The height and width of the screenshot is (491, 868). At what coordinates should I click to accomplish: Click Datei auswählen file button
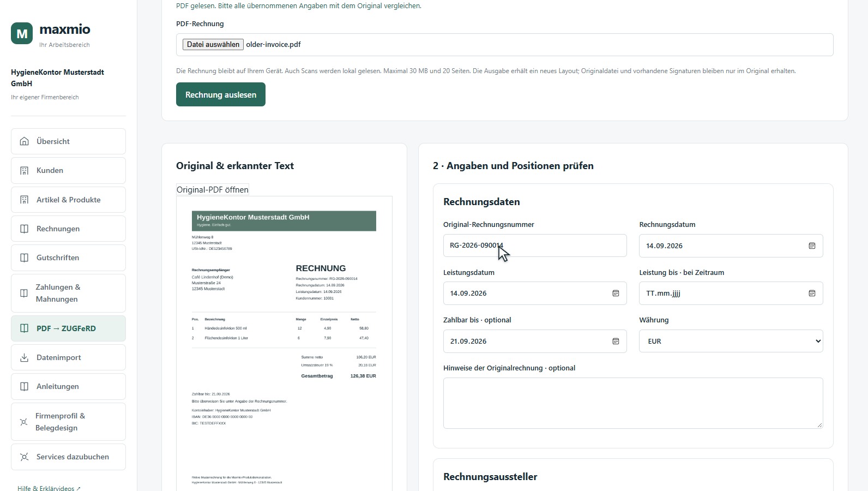(213, 45)
